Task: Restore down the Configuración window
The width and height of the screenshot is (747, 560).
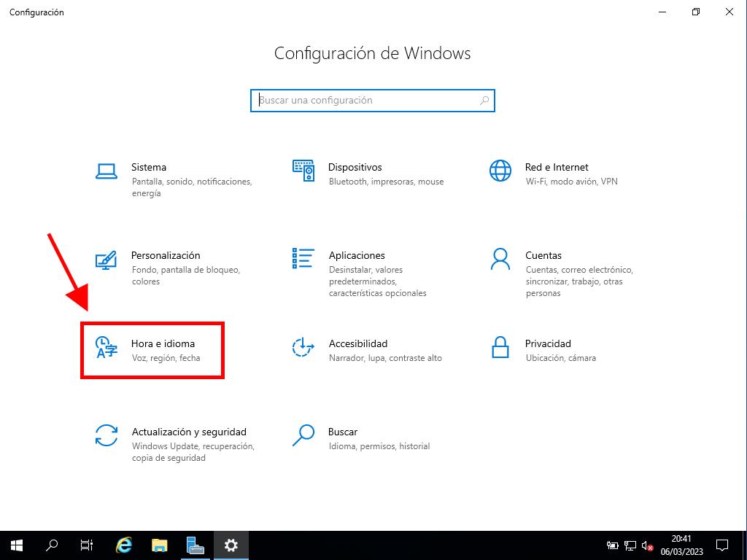Action: click(x=696, y=12)
